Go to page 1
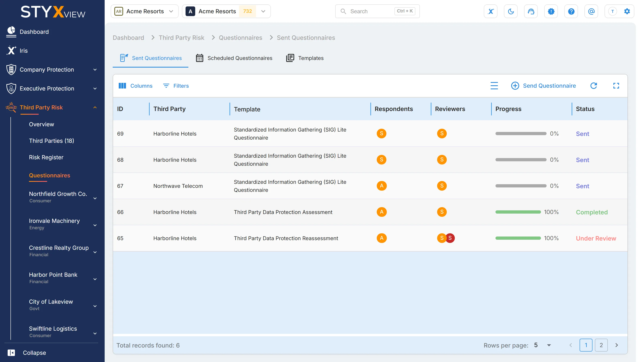This screenshot has width=644, height=362. [x=586, y=345]
